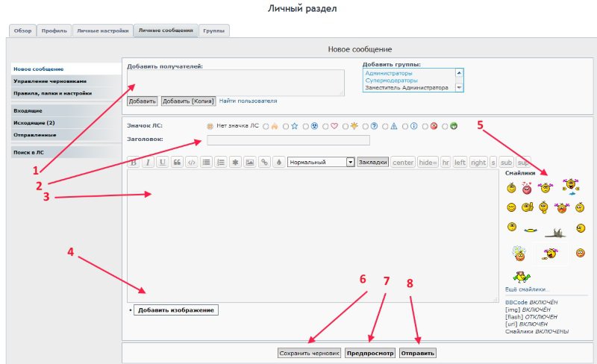Open the 'Ещё смайлики...' link
Screen dimensions: 597x364
(527, 289)
